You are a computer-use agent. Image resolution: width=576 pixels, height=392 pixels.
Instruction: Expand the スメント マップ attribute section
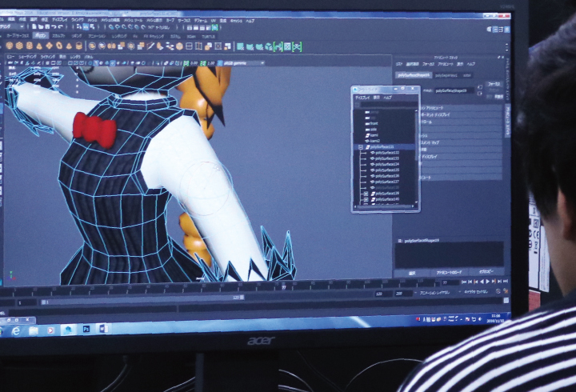pyautogui.click(x=462, y=143)
